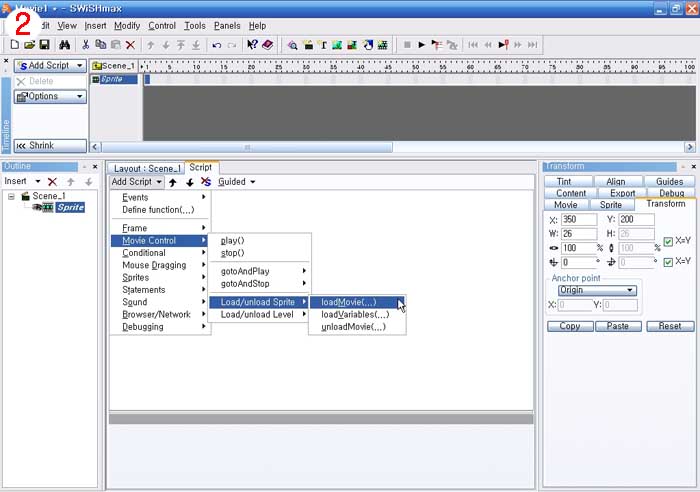Click the Insert Sprite filmstrip icon in the toolbar

point(383,45)
